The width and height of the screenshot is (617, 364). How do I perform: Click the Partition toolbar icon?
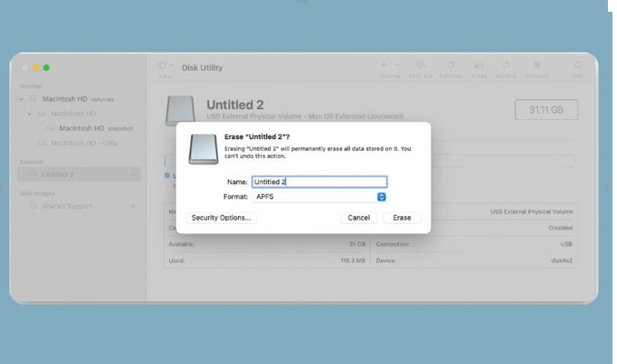[451, 67]
